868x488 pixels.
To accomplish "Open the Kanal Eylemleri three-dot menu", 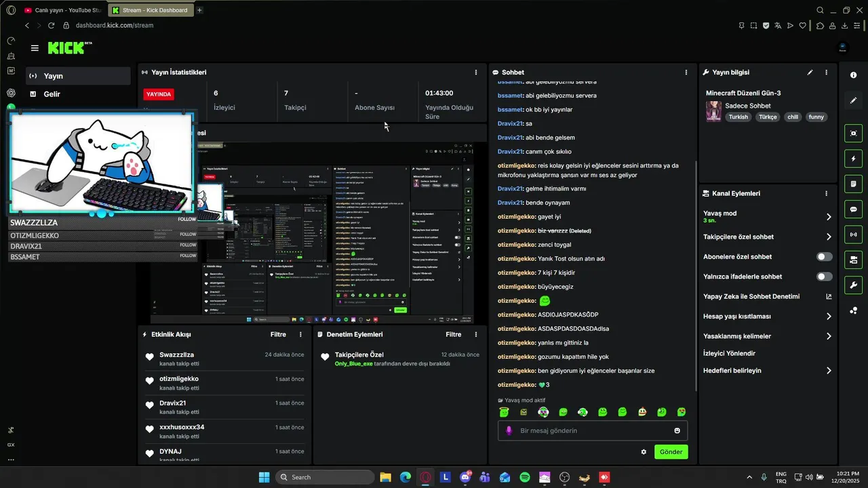I will tap(826, 193).
